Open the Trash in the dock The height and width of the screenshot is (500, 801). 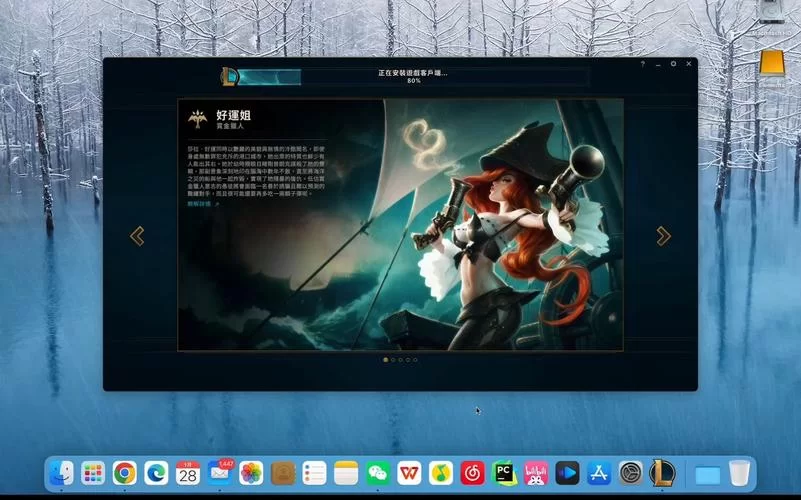[739, 473]
